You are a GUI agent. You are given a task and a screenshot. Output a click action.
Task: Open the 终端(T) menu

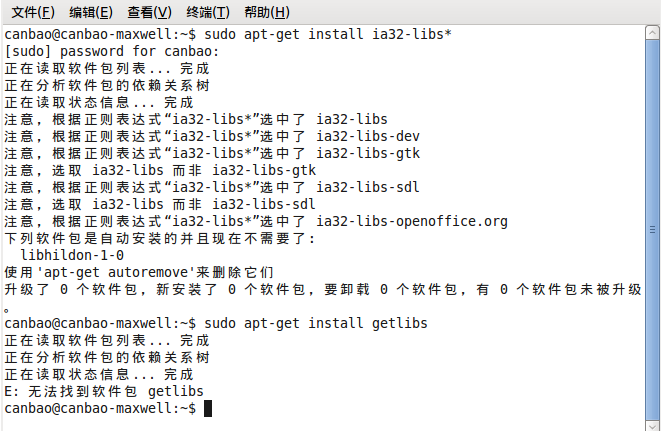click(208, 12)
